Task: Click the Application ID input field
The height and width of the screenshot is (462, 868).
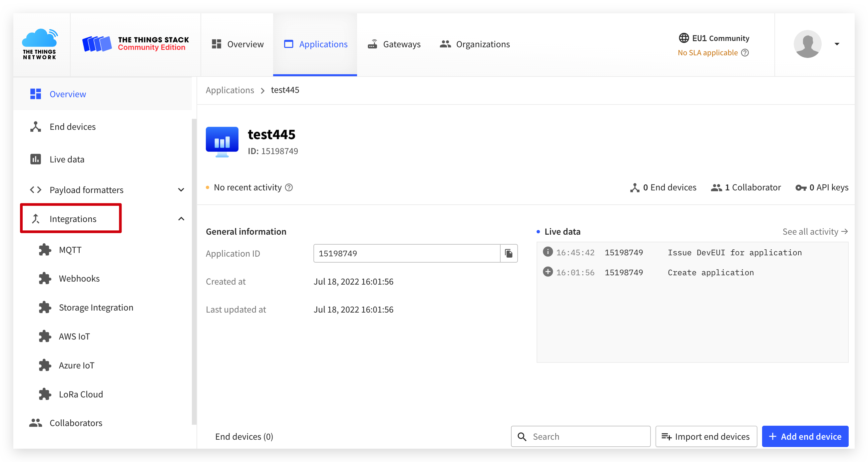Action: (407, 253)
